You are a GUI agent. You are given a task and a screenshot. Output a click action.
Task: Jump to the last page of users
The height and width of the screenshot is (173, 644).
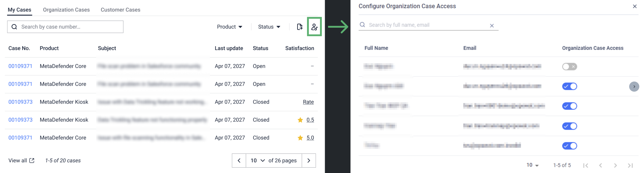(630, 165)
